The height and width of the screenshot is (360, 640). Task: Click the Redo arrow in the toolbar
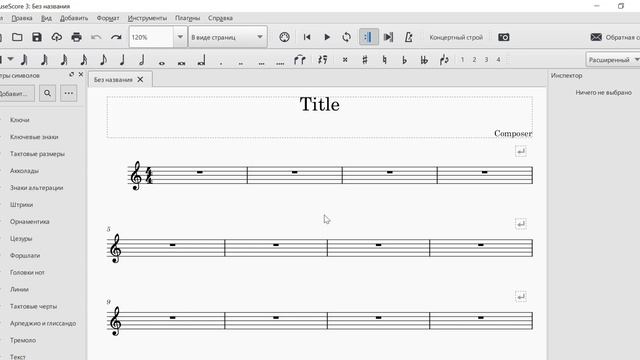click(x=116, y=37)
